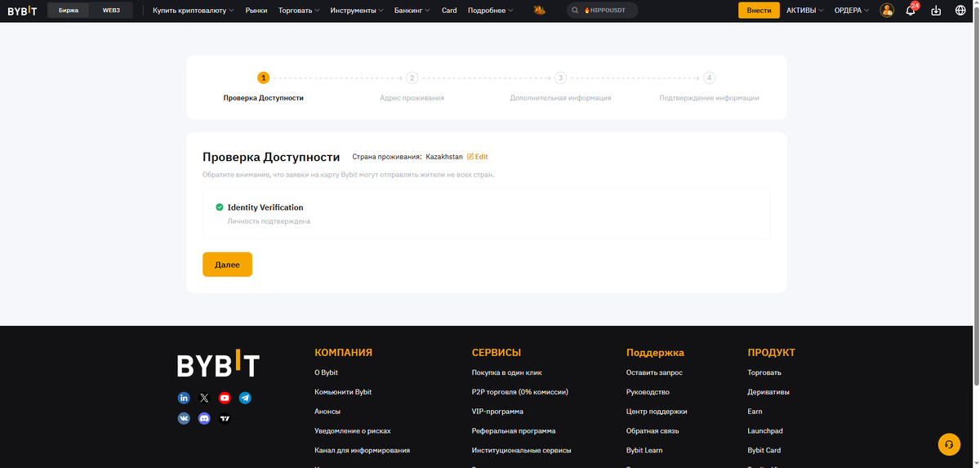Expand the АКТИВЫ dropdown
Viewport: 980px width, 468px height.
coord(804,11)
